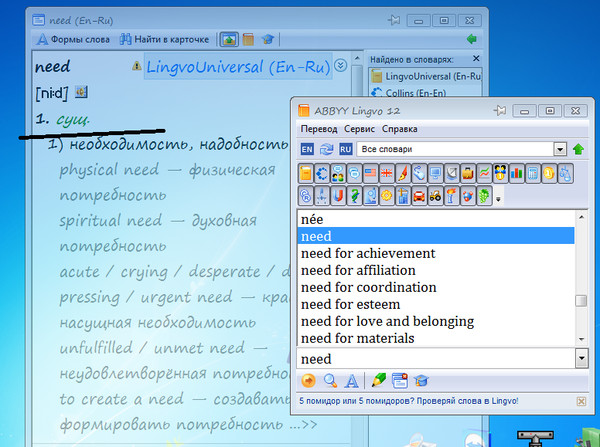Click the people-with-coin management dictionary icon
This screenshot has height=447, width=600.
coord(501,174)
